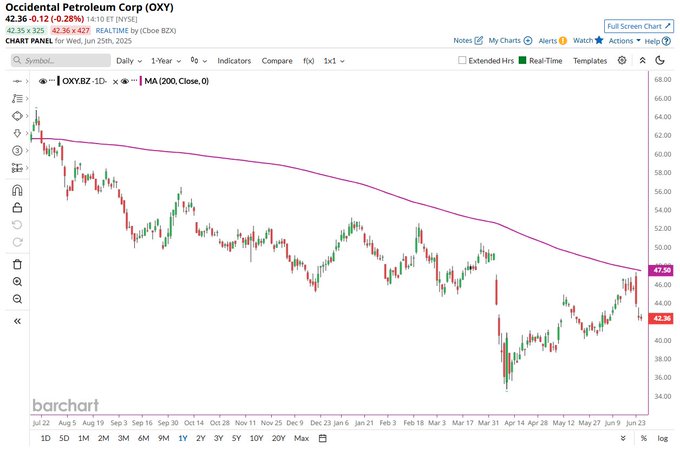This screenshot has width=680, height=449.
Task: Collapse the left drawing toolbar
Action: coord(17,320)
